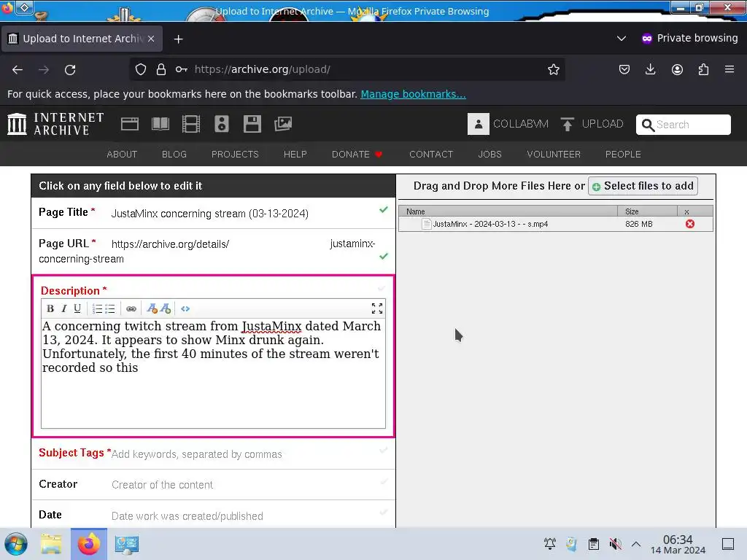Toggle underline formatting in description editor

tap(77, 308)
